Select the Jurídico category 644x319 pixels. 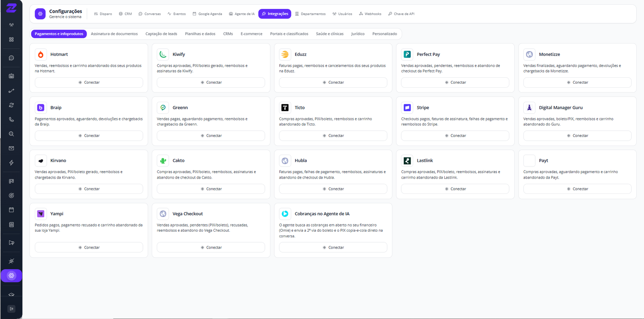(x=358, y=34)
